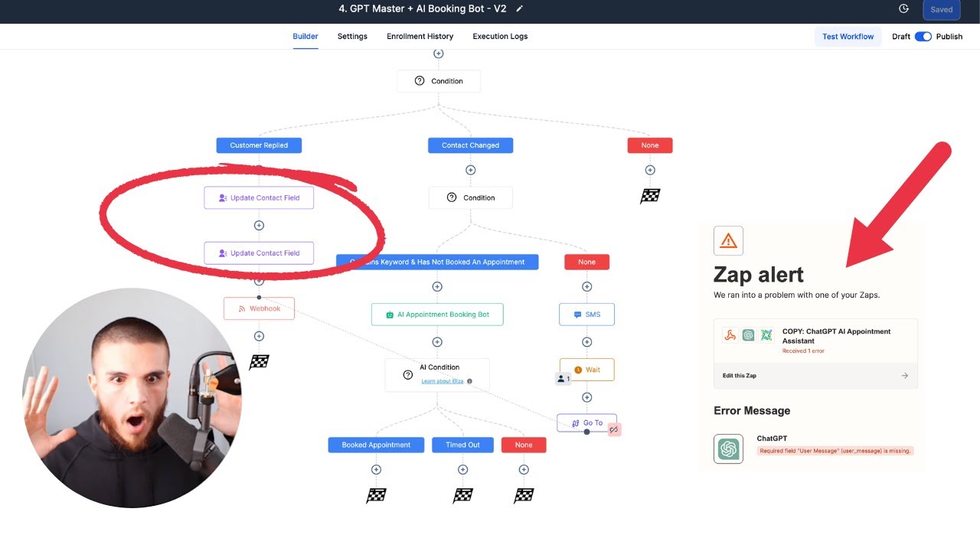Add step under Timed Out branch
Image resolution: width=980 pixels, height=551 pixels.
(x=462, y=469)
